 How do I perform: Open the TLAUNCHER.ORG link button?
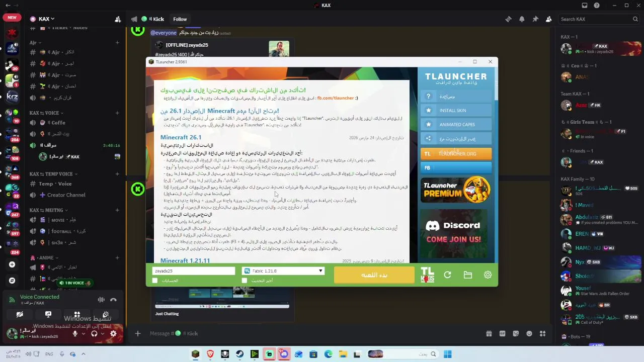[x=456, y=154]
